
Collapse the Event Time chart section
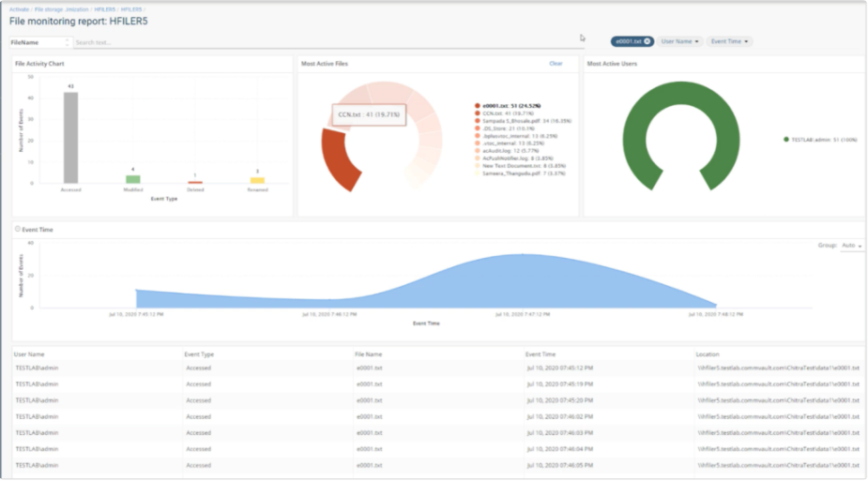pyautogui.click(x=18, y=229)
